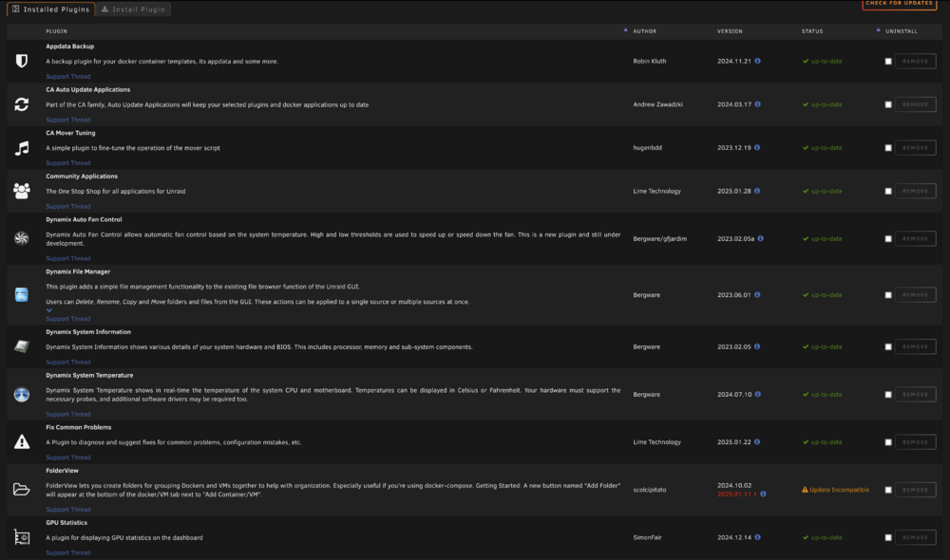Open Support Thread link for Community Applications
950x560 pixels.
tap(67, 207)
